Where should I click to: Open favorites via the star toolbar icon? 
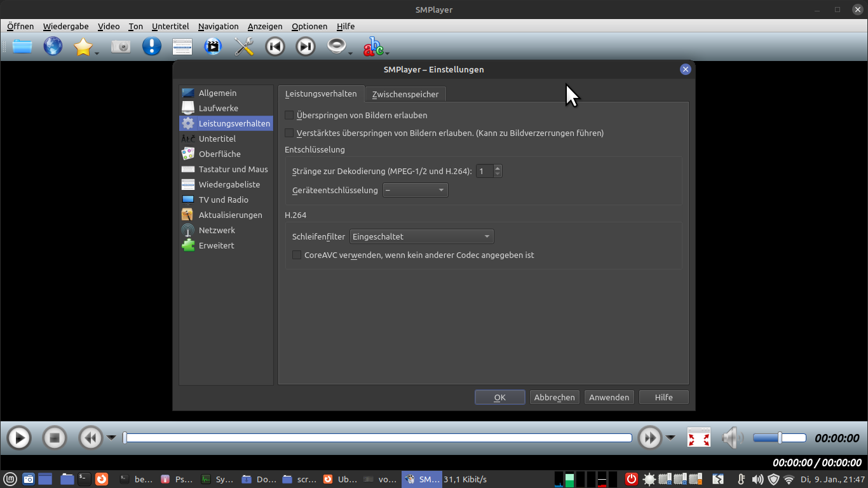(83, 46)
